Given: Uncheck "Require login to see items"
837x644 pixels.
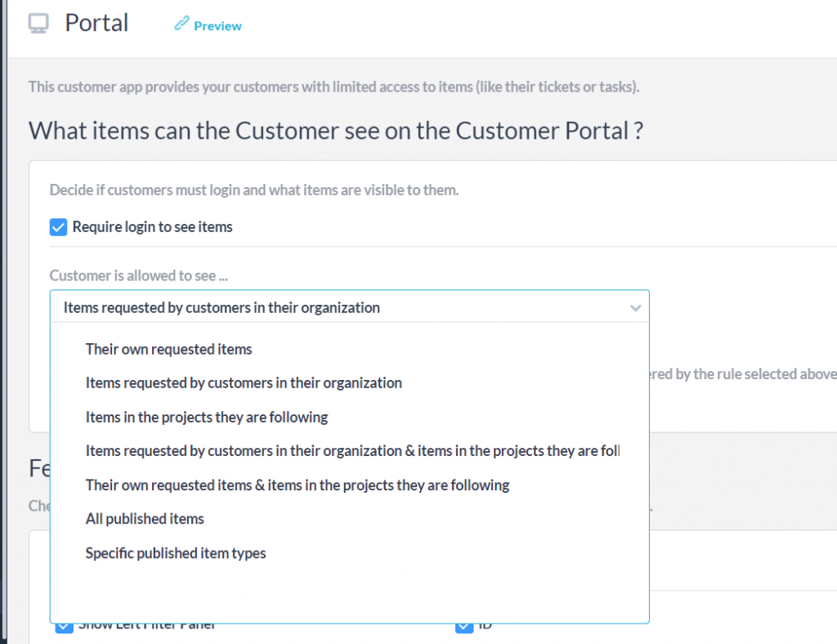Looking at the screenshot, I should click(x=58, y=226).
